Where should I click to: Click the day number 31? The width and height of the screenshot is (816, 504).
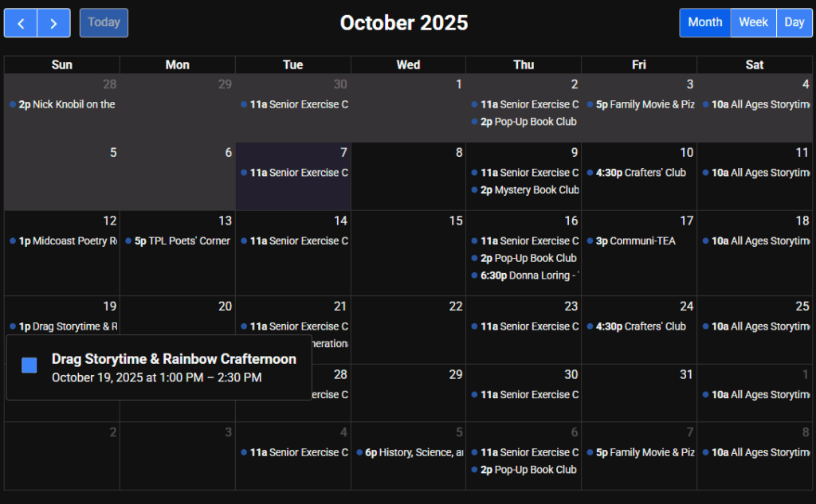[x=686, y=374]
